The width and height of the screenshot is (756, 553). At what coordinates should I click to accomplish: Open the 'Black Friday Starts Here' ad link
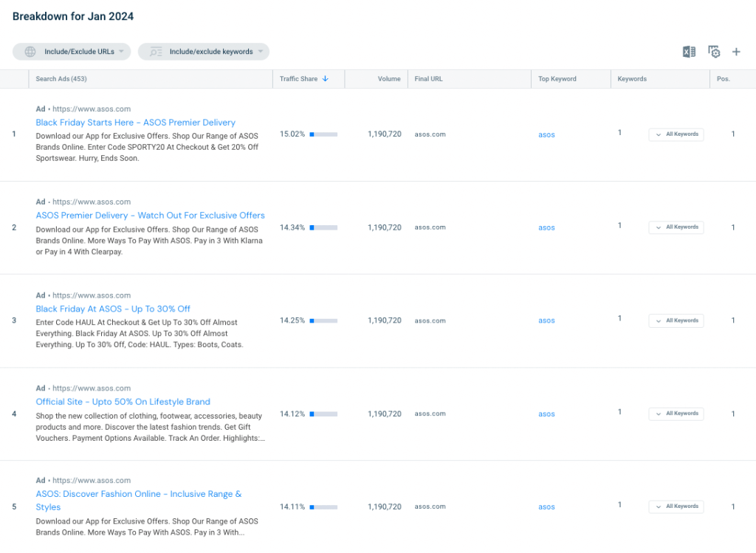click(136, 122)
